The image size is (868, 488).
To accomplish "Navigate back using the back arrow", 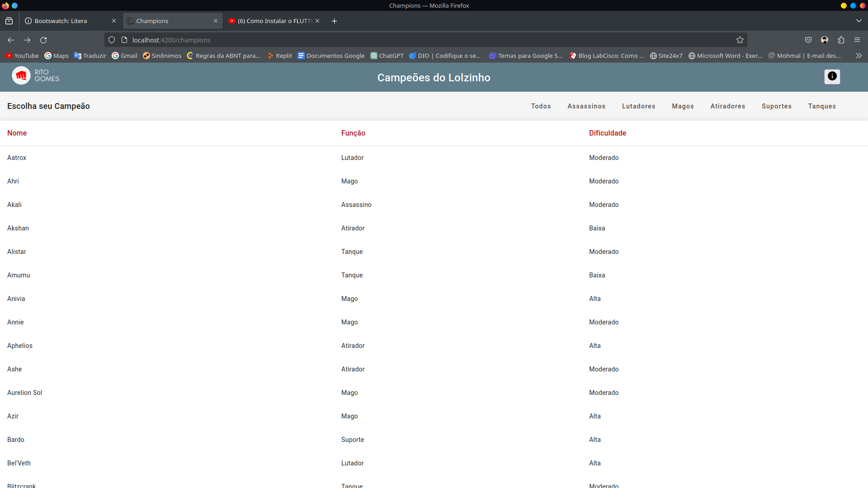I will pos(11,40).
